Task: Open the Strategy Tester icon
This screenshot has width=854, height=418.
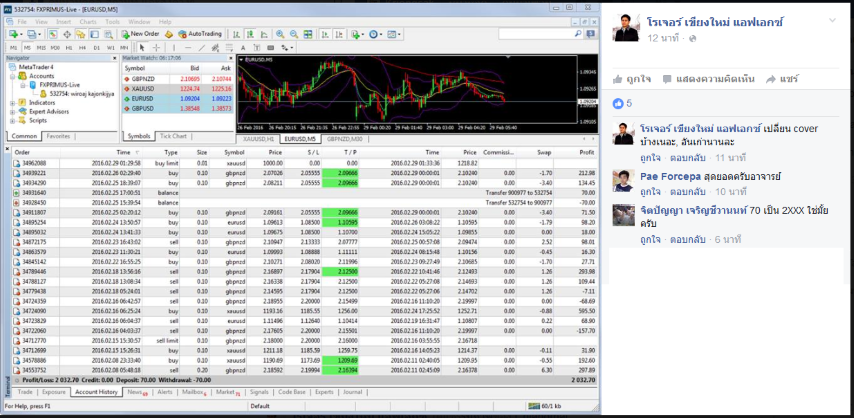Action: (x=108, y=34)
